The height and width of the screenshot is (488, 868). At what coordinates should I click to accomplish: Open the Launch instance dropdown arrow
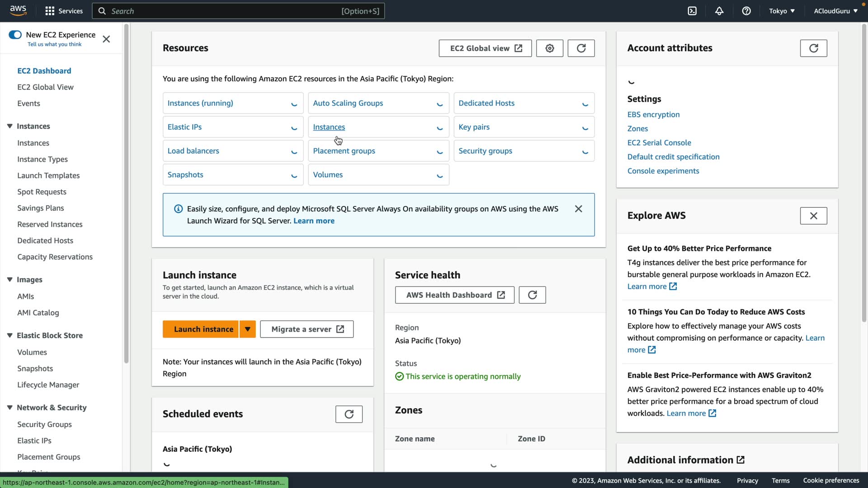tap(248, 329)
